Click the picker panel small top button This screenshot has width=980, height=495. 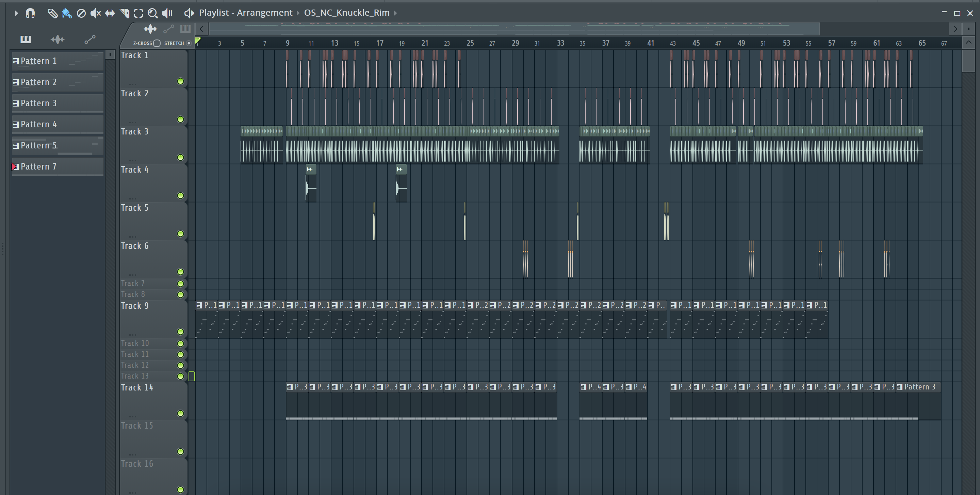[x=110, y=55]
